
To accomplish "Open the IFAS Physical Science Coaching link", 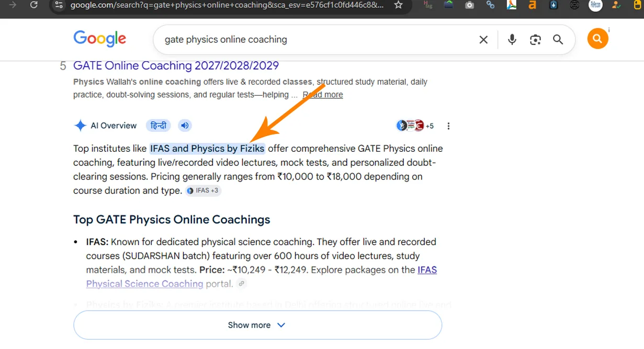I will pos(262,277).
